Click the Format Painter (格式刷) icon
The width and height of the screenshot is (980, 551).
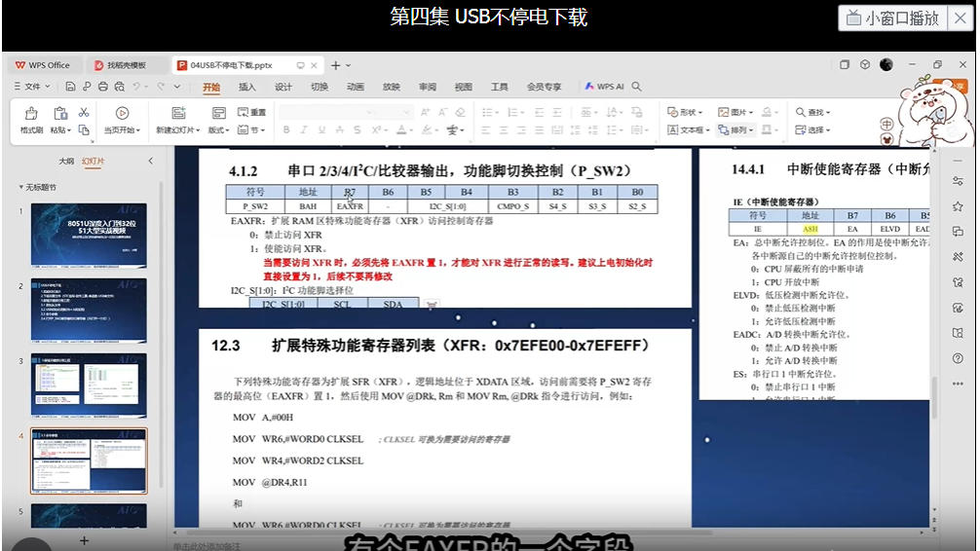point(30,113)
